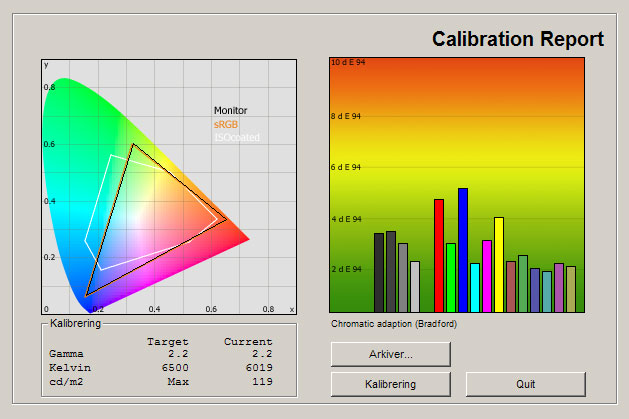The image size is (629, 419).
Task: Select the bright green bar in the chart
Action: tap(451, 277)
